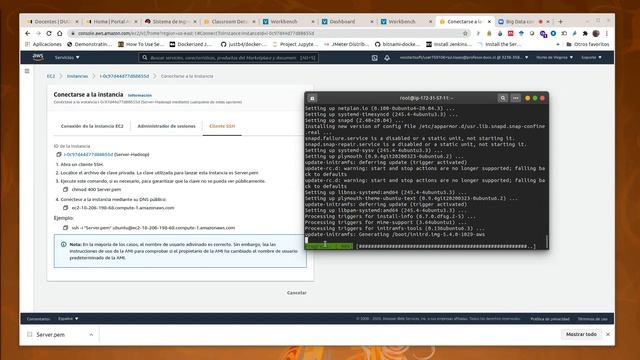The width and height of the screenshot is (640, 360).
Task: Select the Conexión de la instancia EC2 tab
Action: (92, 126)
